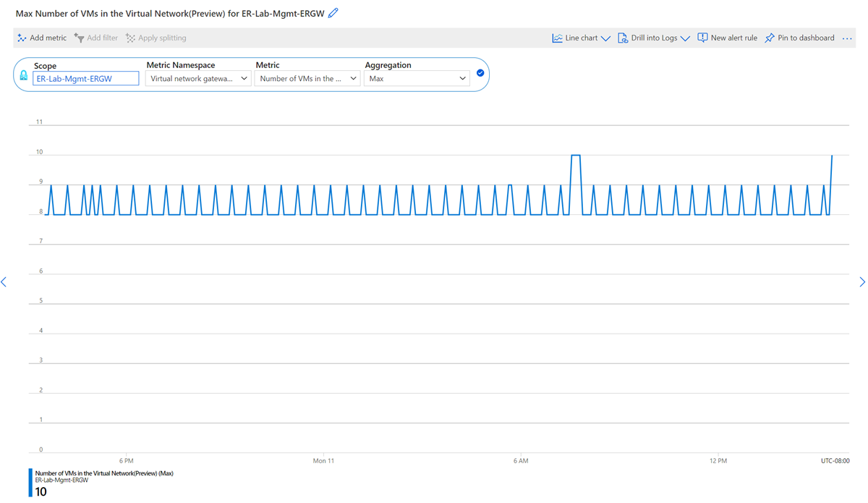Click the chart title text
This screenshot has height=503, width=868.
166,13
